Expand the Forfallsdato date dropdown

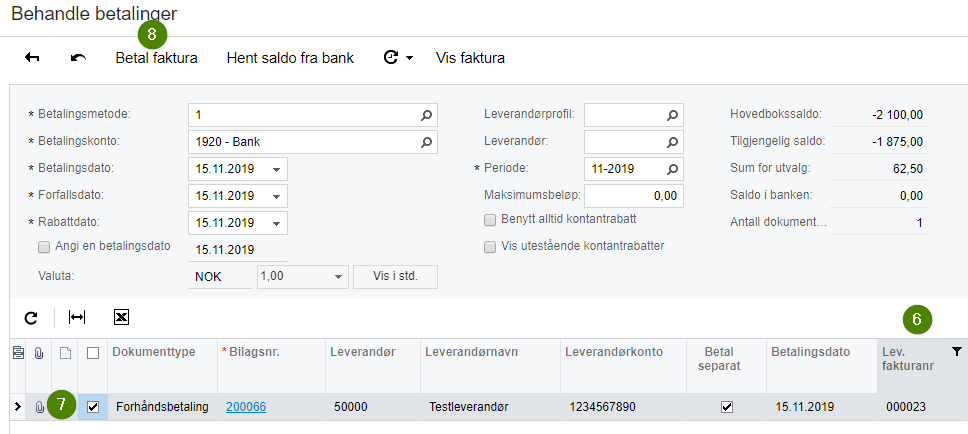276,195
